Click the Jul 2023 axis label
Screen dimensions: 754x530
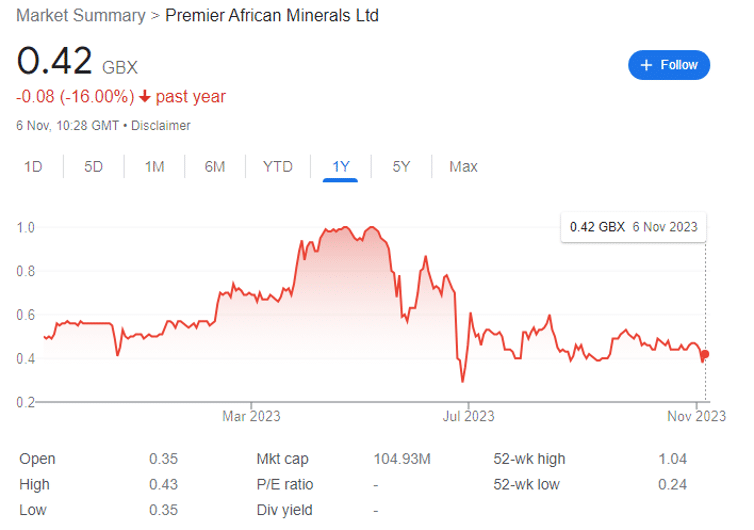pyautogui.click(x=468, y=416)
